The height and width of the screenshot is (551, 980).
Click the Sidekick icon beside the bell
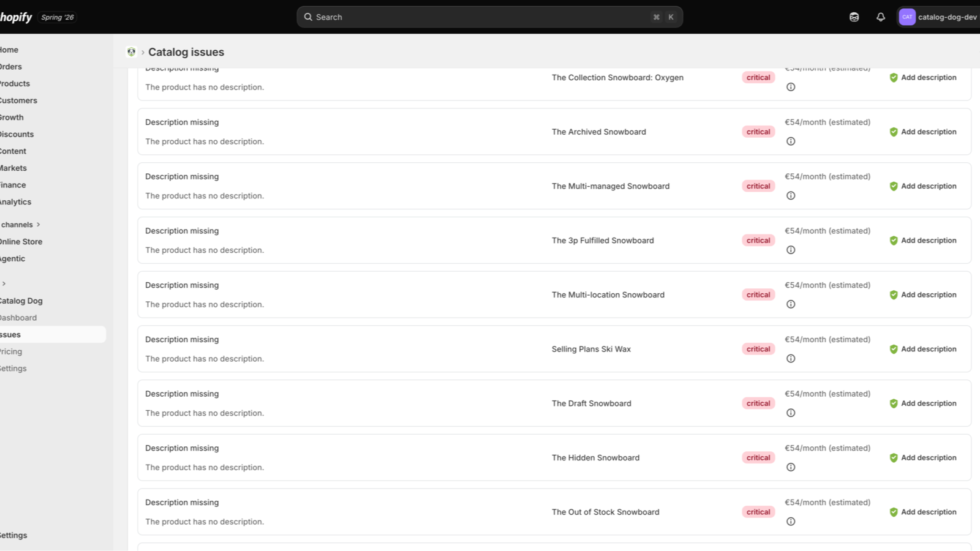point(854,17)
